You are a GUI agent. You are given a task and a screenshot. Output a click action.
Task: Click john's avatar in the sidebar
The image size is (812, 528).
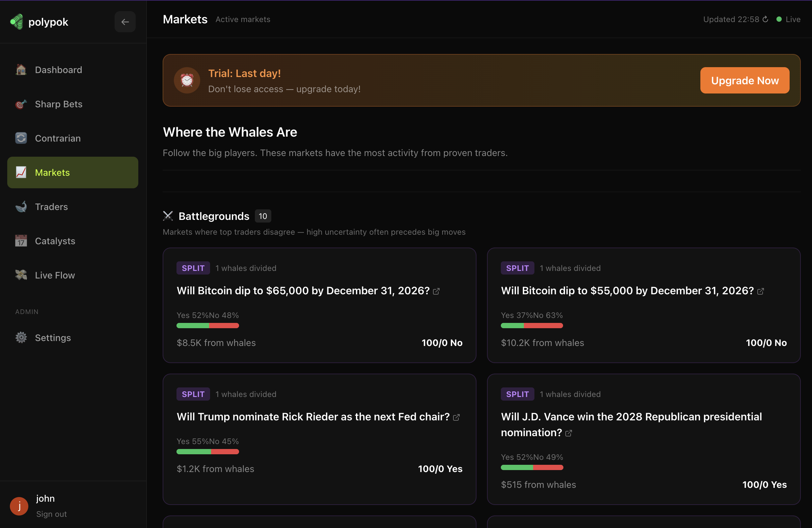point(19,506)
